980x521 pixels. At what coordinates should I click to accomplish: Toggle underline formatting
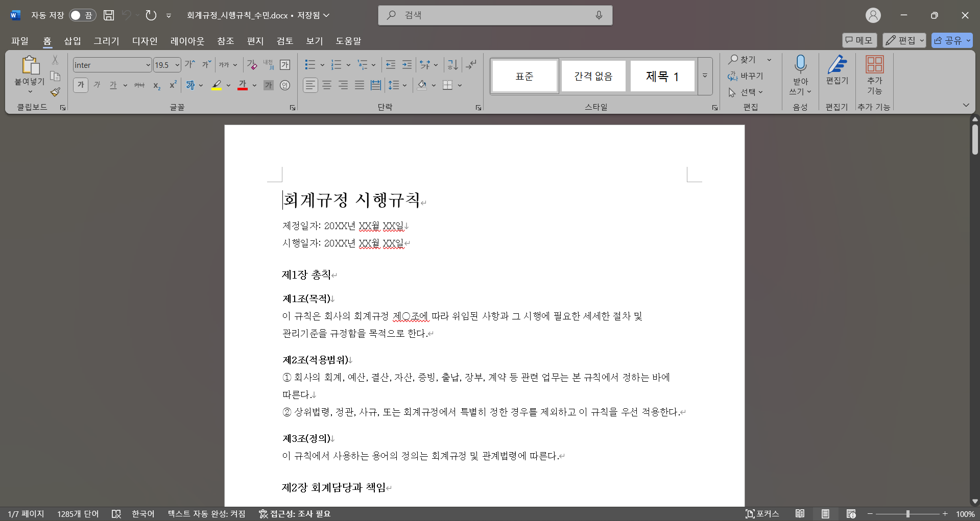pyautogui.click(x=113, y=85)
